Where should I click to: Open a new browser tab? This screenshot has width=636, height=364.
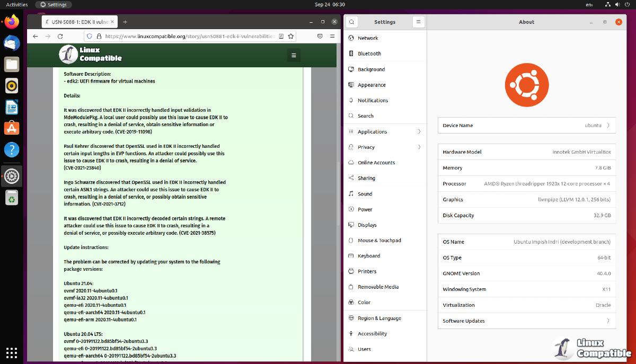(125, 22)
